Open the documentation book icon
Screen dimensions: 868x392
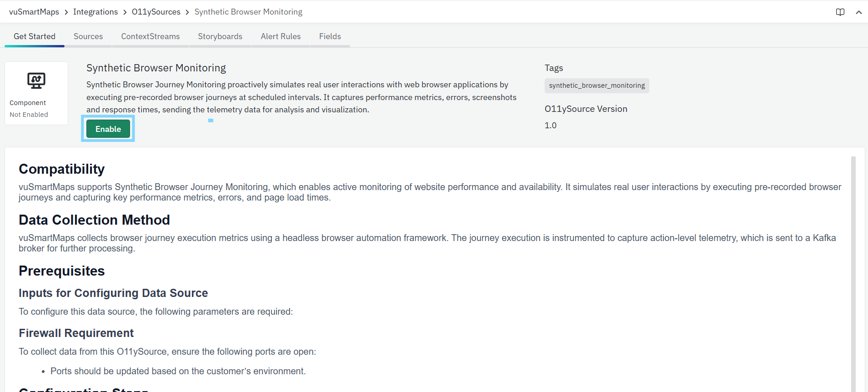point(840,12)
